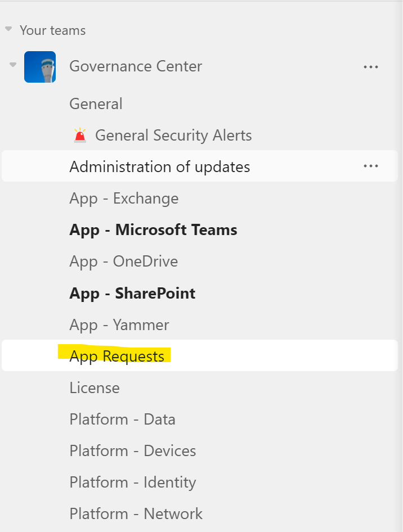Screen dimensions: 403x532
Task: Select the Platform - Identity channel
Action: click(x=132, y=483)
